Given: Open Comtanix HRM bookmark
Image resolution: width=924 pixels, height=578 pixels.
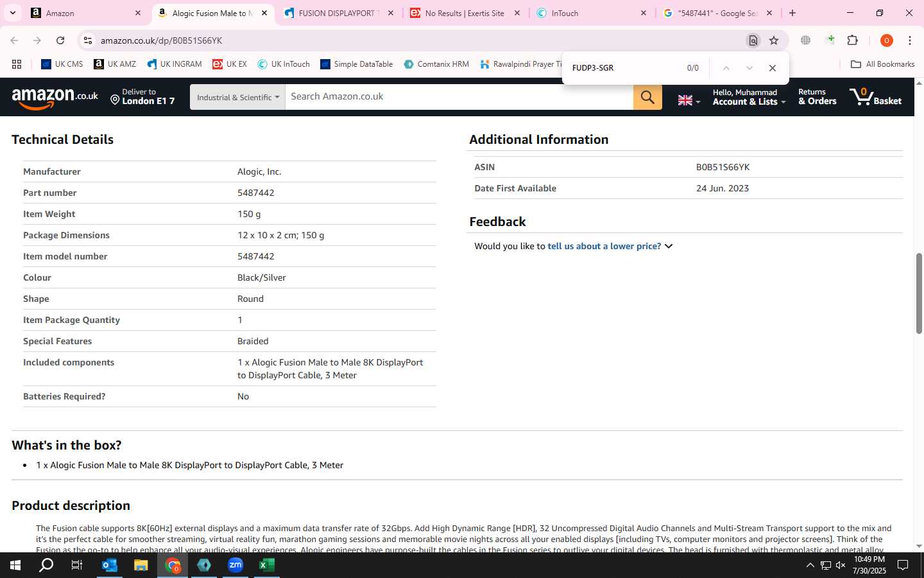Looking at the screenshot, I should [x=436, y=64].
